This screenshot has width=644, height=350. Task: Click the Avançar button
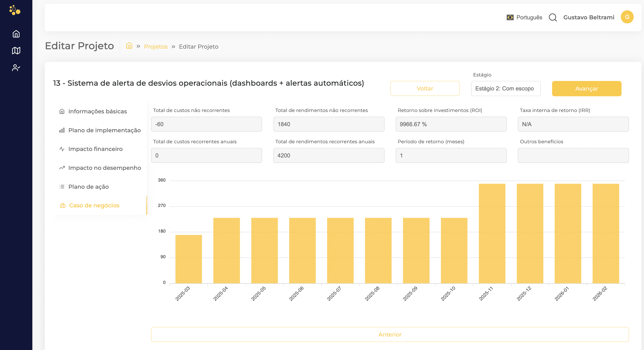(586, 89)
